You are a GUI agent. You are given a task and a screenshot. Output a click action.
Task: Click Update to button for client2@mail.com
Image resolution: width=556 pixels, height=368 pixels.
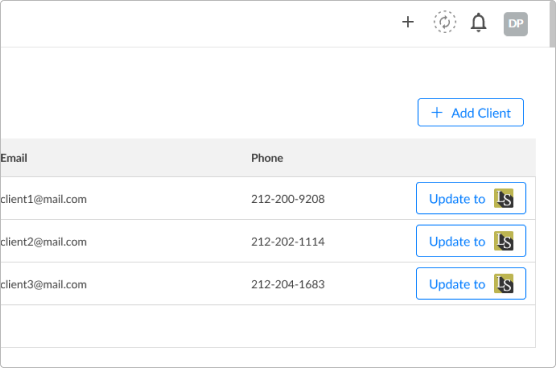coord(471,241)
